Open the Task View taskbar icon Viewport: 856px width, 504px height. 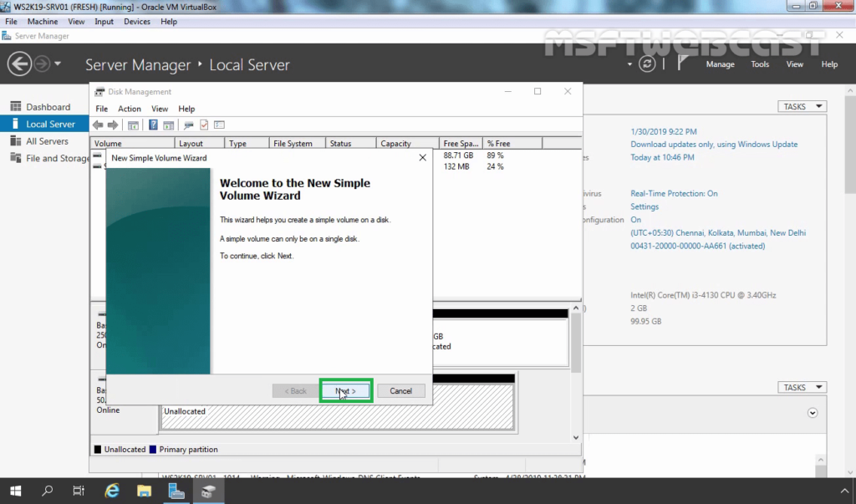(x=79, y=491)
